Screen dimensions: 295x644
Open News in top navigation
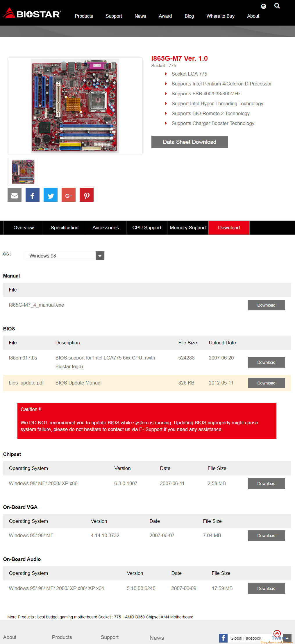click(x=140, y=16)
